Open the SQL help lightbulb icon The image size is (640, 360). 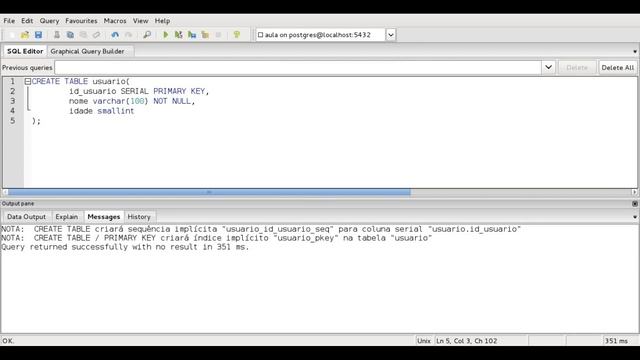(237, 35)
